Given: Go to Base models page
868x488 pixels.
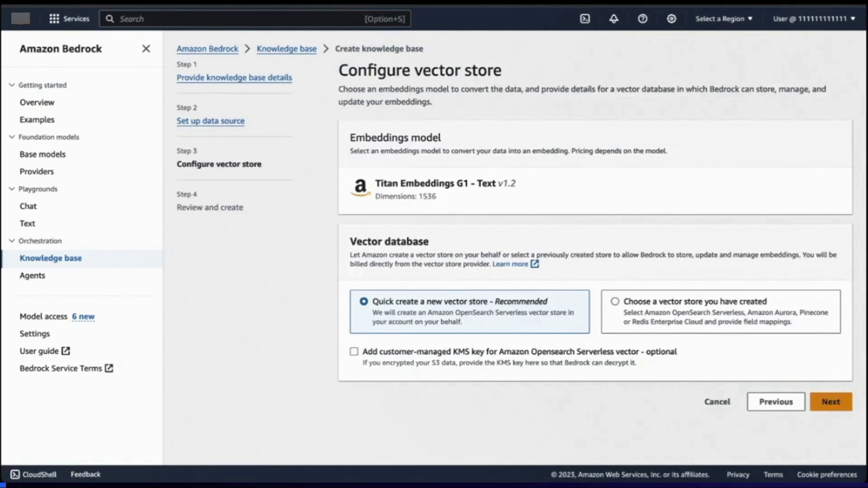Looking at the screenshot, I should click(x=42, y=154).
